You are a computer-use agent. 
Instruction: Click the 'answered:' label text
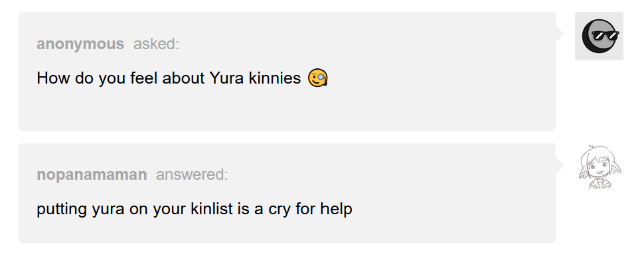pyautogui.click(x=192, y=174)
